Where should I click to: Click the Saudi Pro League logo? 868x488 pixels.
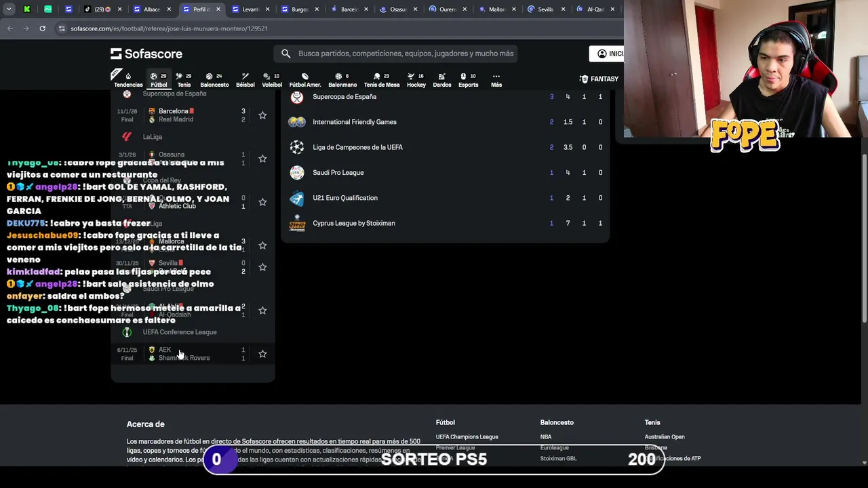coord(296,172)
